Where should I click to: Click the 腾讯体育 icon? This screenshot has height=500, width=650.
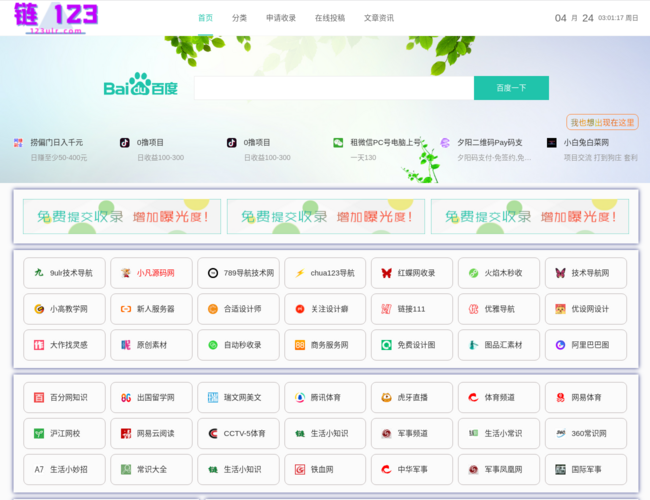(x=299, y=397)
